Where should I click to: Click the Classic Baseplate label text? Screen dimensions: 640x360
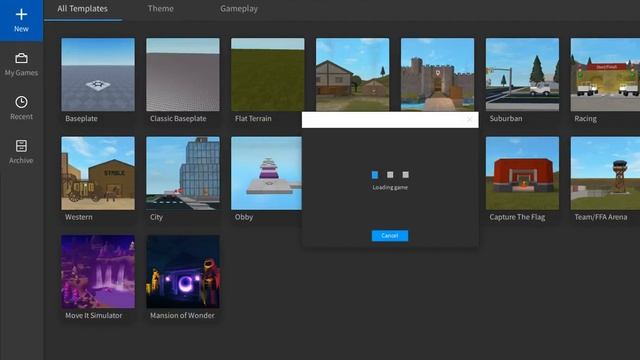point(178,119)
